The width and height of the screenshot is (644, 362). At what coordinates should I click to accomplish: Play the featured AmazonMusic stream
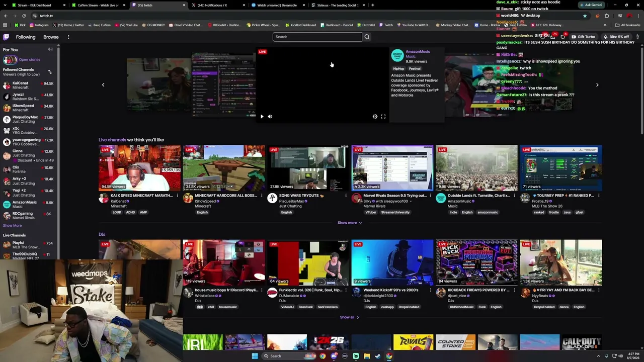pos(262,116)
